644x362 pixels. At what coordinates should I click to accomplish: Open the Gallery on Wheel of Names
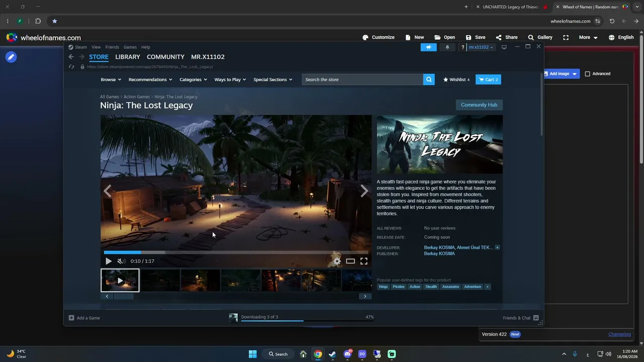tap(540, 37)
